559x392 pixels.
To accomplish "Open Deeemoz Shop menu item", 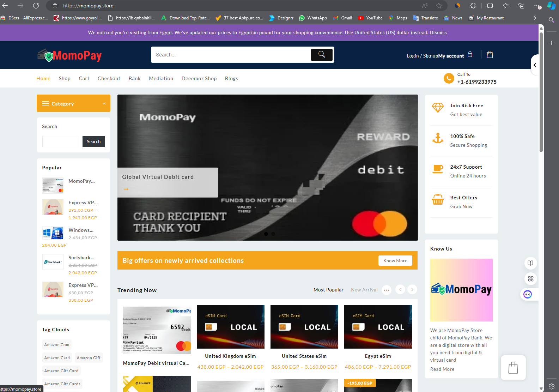I will 199,78.
